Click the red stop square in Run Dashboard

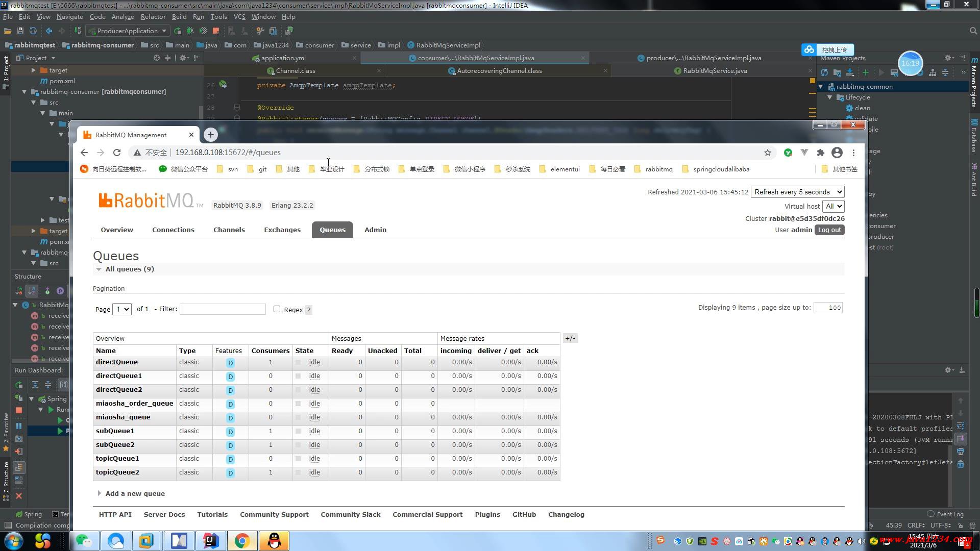(19, 410)
